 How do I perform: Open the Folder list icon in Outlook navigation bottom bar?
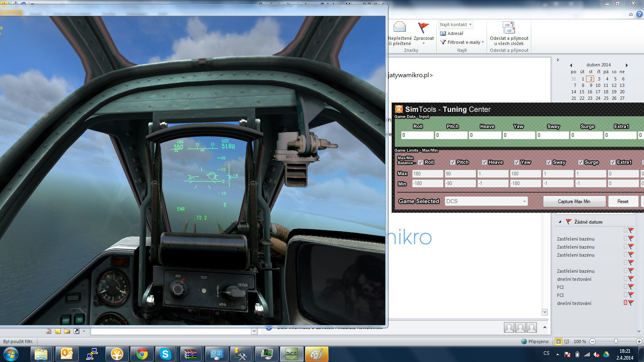67,331
